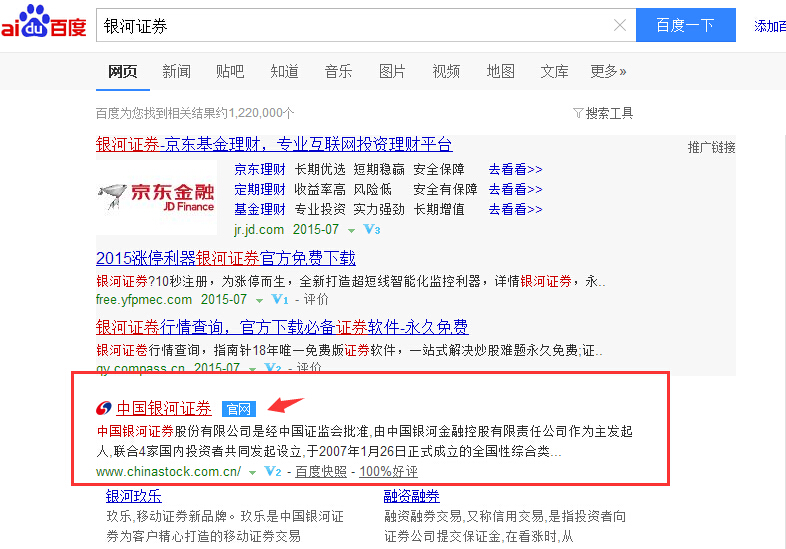The height and width of the screenshot is (549, 786).
Task: Click the V1 badge beside free.yfpmec.com
Action: click(280, 299)
